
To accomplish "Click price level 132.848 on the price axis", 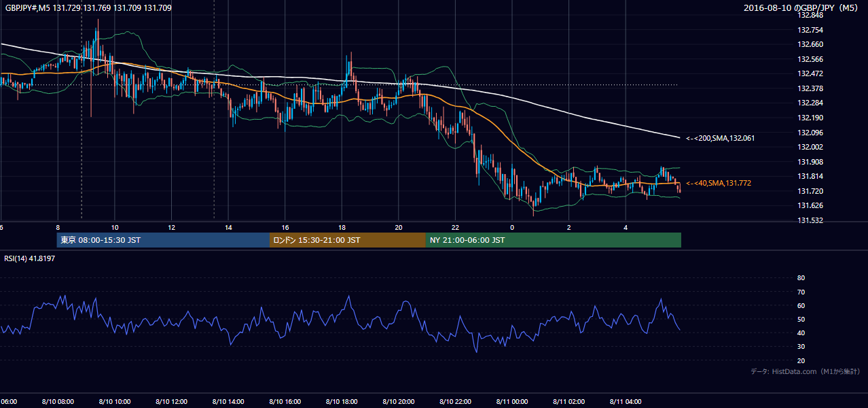I will click(810, 15).
